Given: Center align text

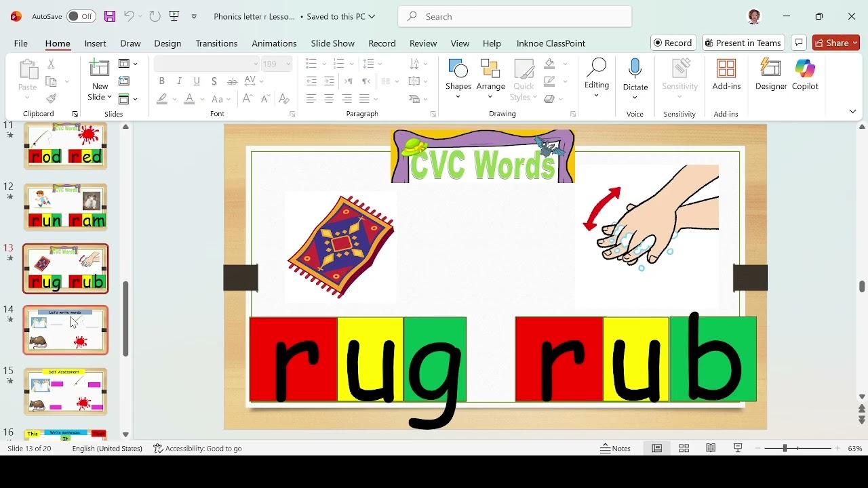Looking at the screenshot, I should point(329,99).
